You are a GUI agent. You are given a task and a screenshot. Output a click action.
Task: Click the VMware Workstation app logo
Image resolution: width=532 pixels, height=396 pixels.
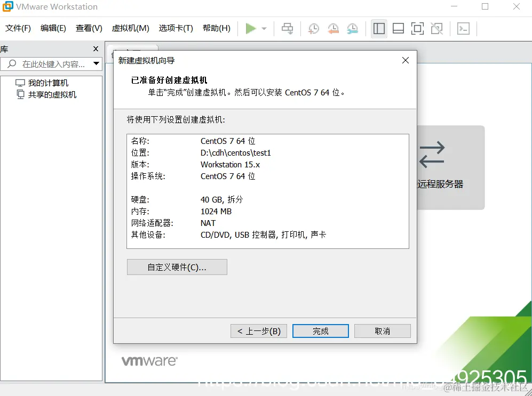(7, 6)
